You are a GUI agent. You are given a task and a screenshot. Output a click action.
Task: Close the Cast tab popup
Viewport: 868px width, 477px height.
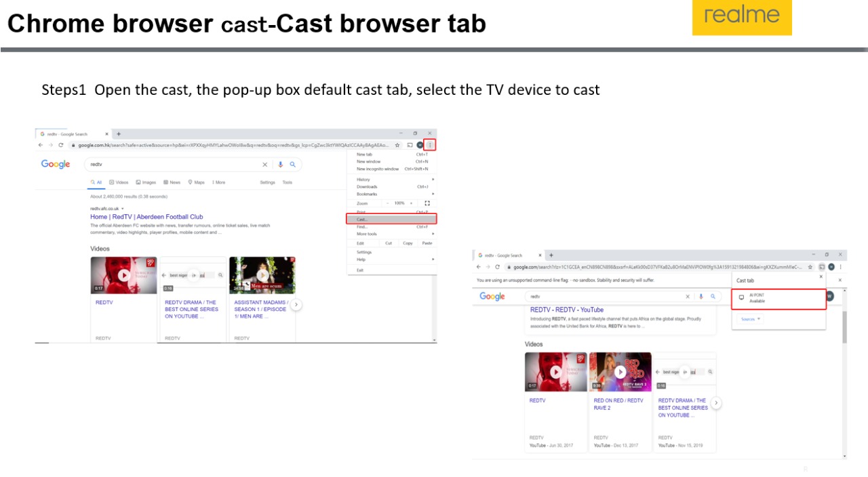pyautogui.click(x=821, y=276)
